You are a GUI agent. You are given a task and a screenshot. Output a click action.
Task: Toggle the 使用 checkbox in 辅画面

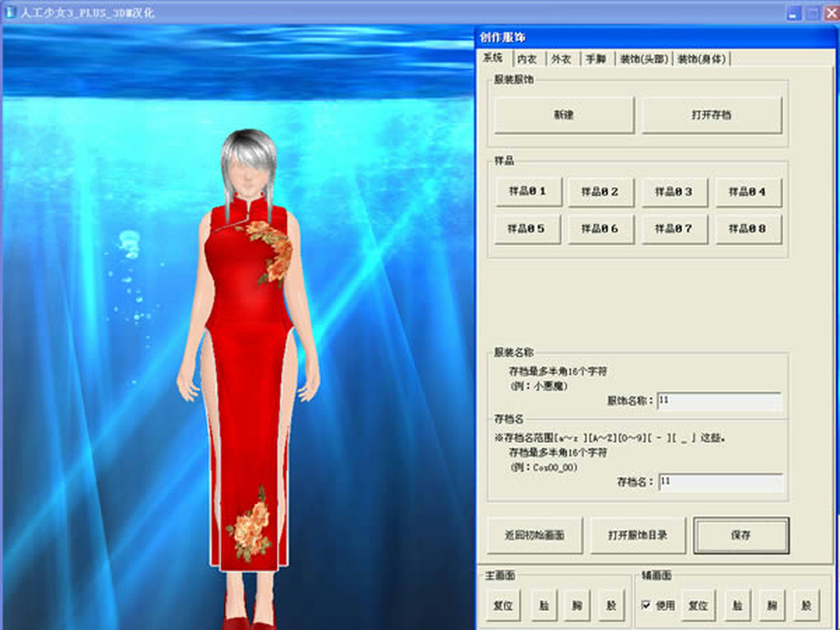click(x=646, y=605)
